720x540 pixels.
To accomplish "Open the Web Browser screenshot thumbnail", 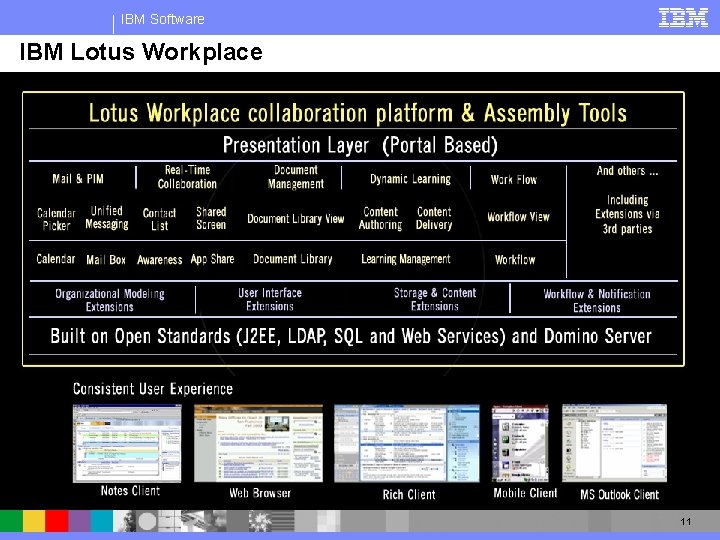I will (x=259, y=443).
